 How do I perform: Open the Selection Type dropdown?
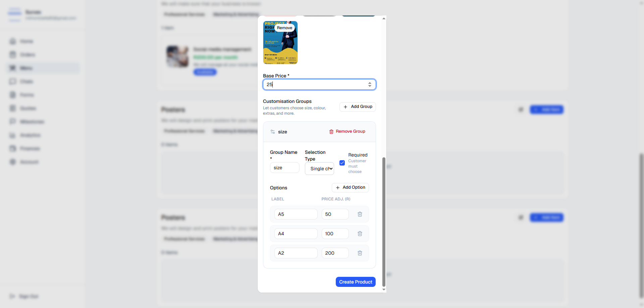coord(319,169)
